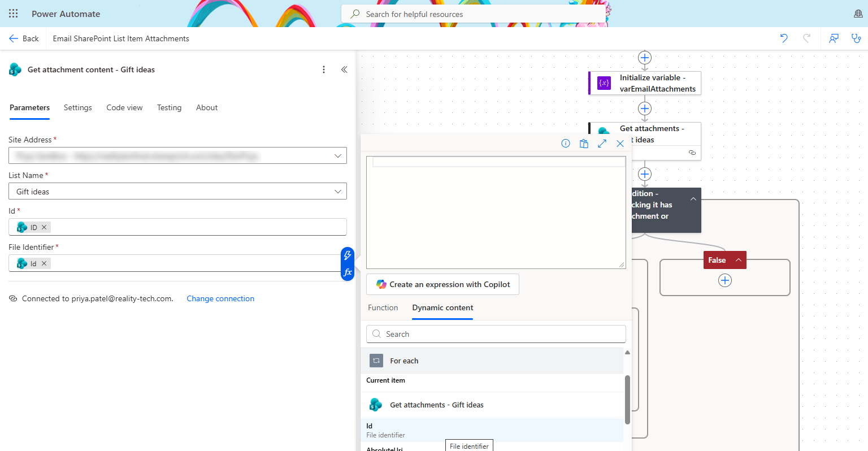The height and width of the screenshot is (451, 868).
Task: Click the info icon in expression popup
Action: pos(566,144)
